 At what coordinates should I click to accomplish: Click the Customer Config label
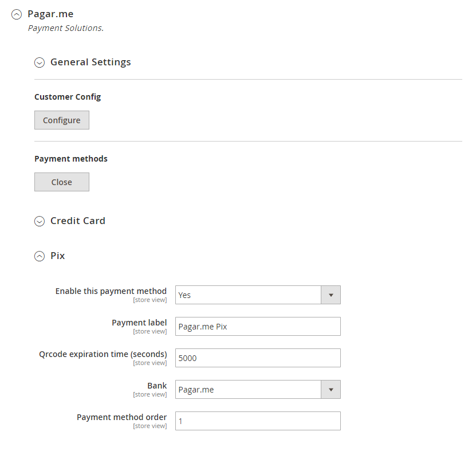point(68,97)
